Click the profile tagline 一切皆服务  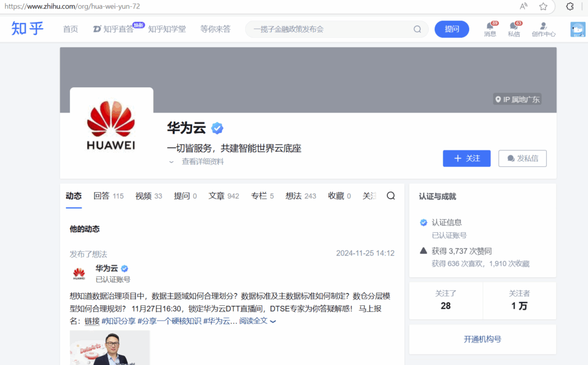point(234,149)
